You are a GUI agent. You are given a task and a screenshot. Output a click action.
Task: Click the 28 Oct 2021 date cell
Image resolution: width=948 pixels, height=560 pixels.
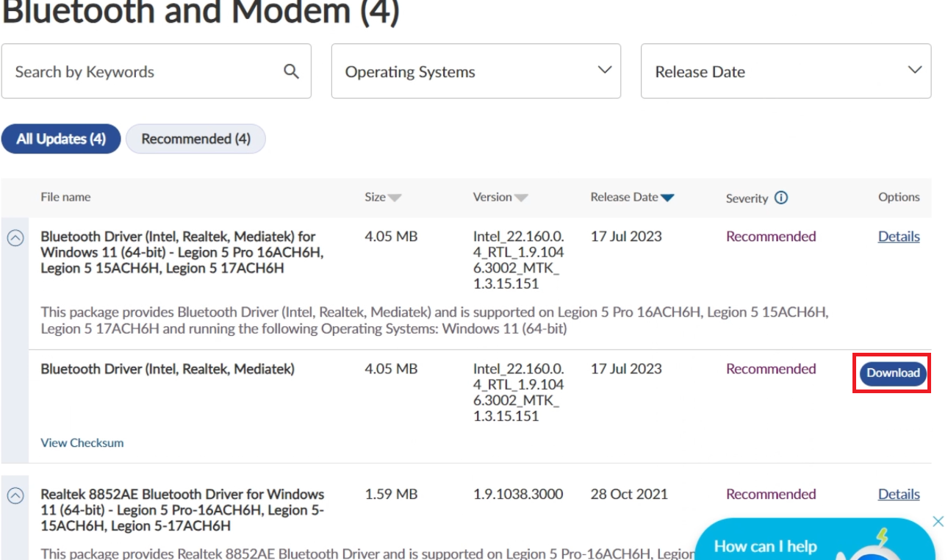pos(629,494)
